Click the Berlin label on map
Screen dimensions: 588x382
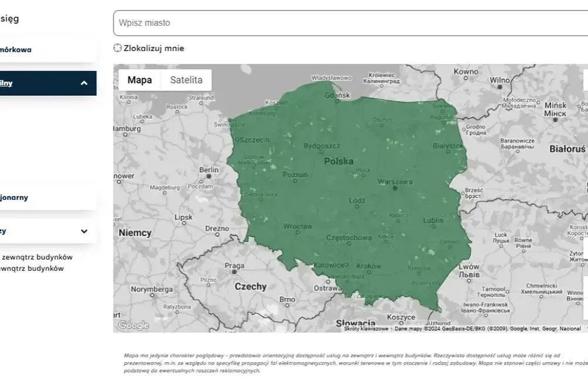(x=209, y=170)
